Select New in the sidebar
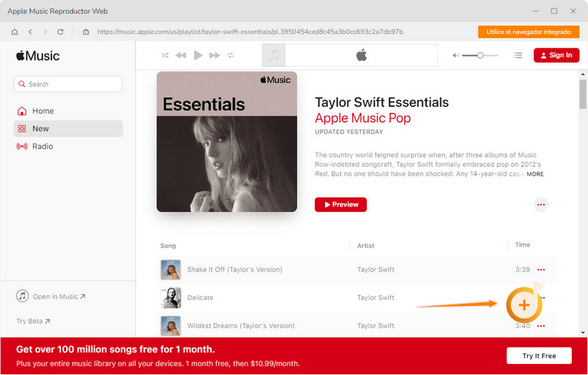 pyautogui.click(x=68, y=129)
